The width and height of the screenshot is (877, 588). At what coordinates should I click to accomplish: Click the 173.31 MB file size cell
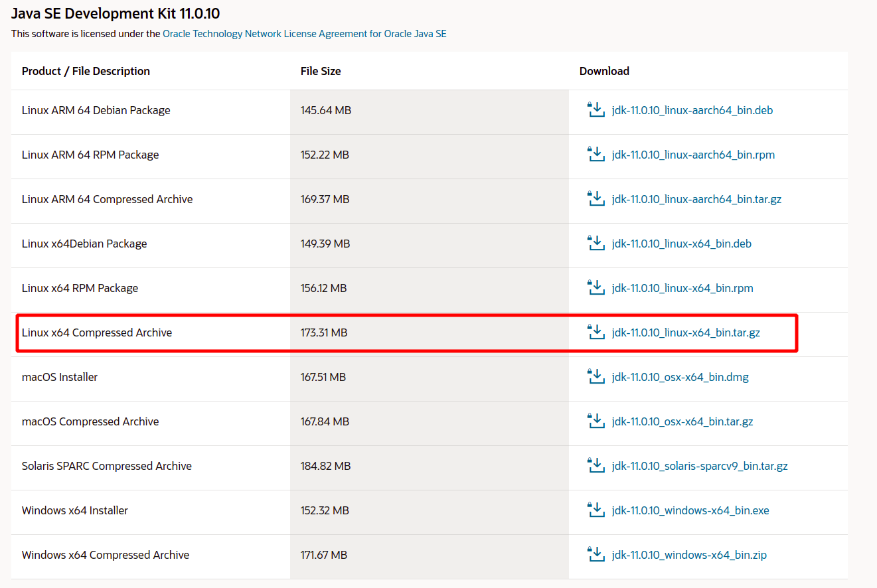324,332
